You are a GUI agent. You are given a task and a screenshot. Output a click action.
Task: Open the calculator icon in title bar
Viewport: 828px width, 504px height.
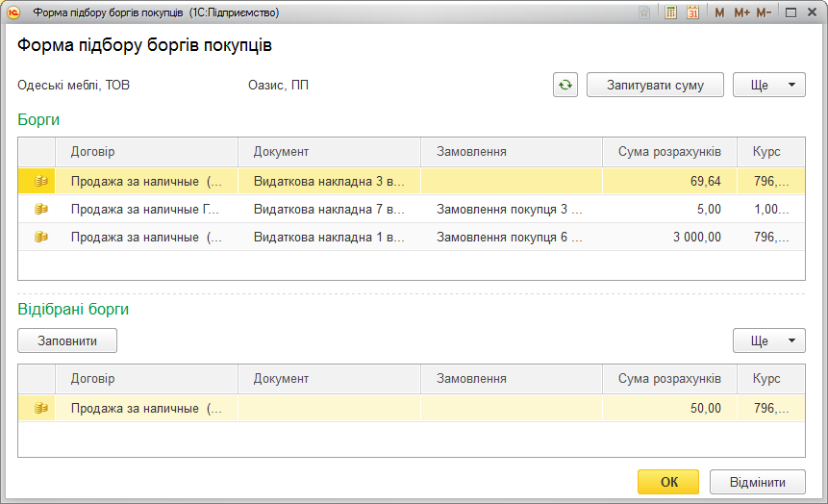(670, 13)
